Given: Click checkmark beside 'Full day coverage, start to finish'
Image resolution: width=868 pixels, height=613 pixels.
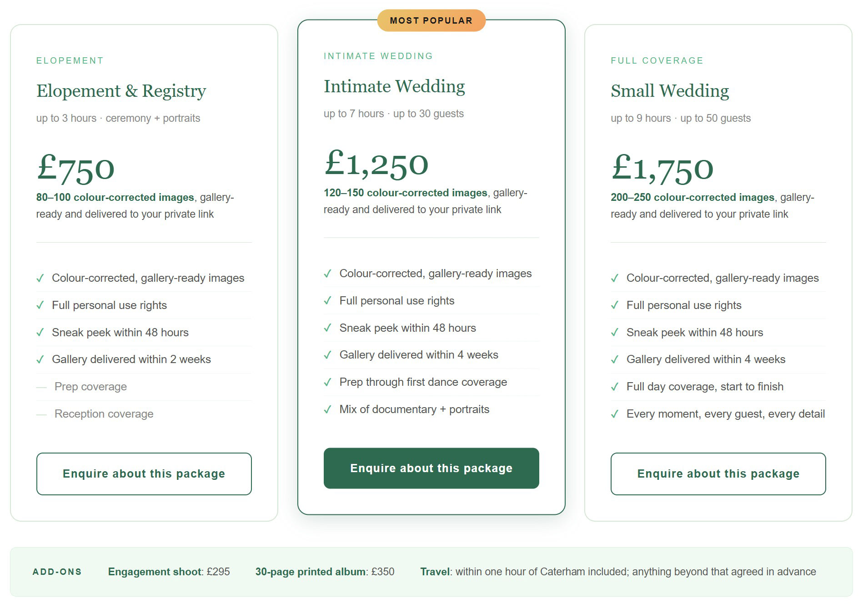Looking at the screenshot, I should point(615,387).
